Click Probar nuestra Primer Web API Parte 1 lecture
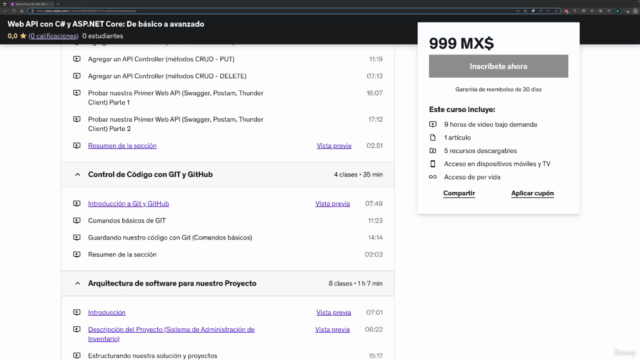640x360 pixels. pos(176,98)
